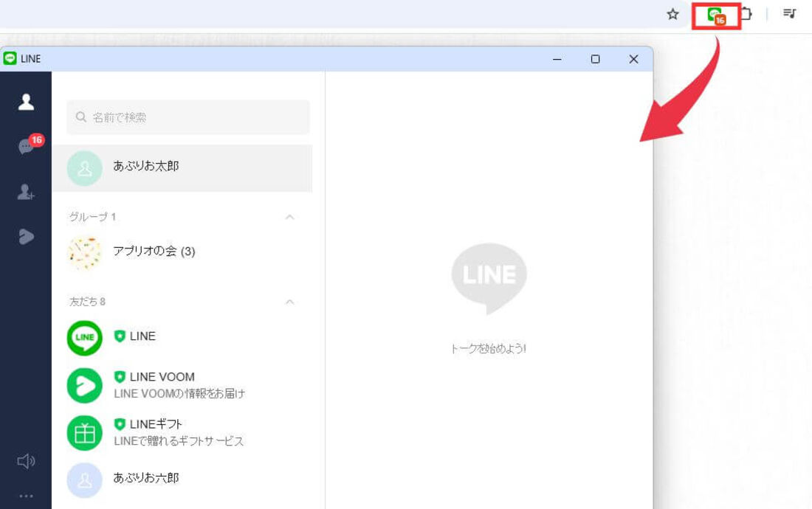The width and height of the screenshot is (812, 509).
Task: Open the Chats tab with 16 unread badge
Action: (x=27, y=146)
